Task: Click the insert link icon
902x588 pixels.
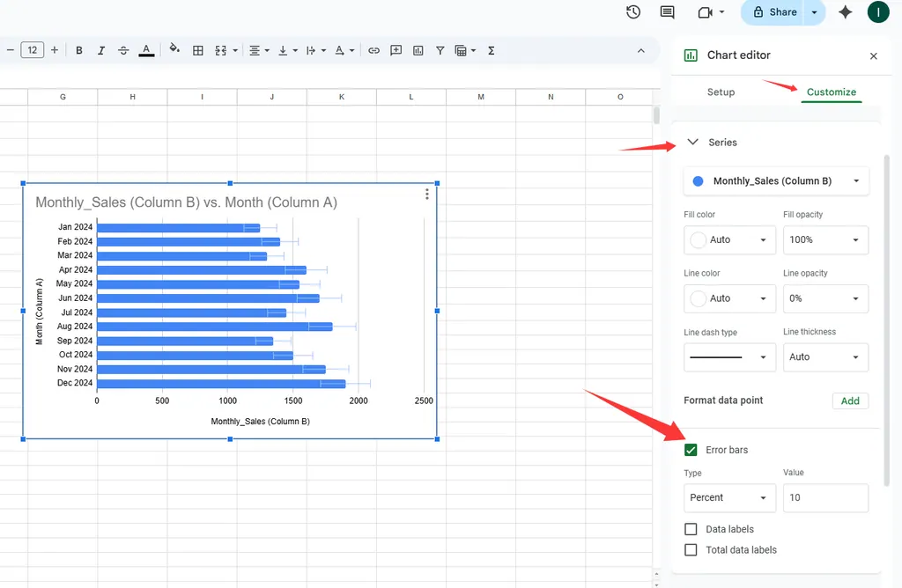Action: pyautogui.click(x=373, y=50)
